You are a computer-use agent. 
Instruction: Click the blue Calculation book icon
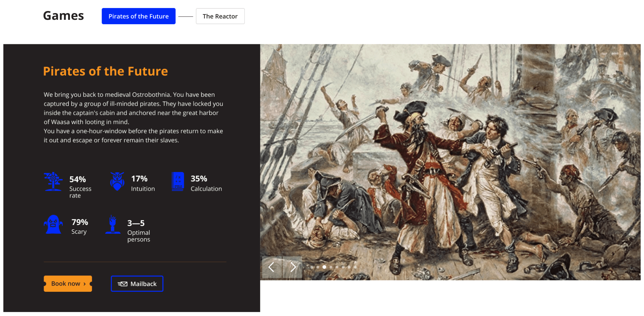pos(178,181)
